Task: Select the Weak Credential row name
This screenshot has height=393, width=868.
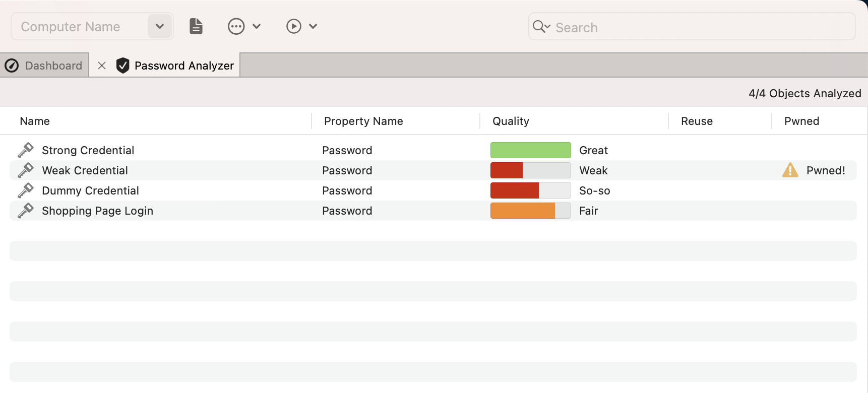Action: (85, 170)
